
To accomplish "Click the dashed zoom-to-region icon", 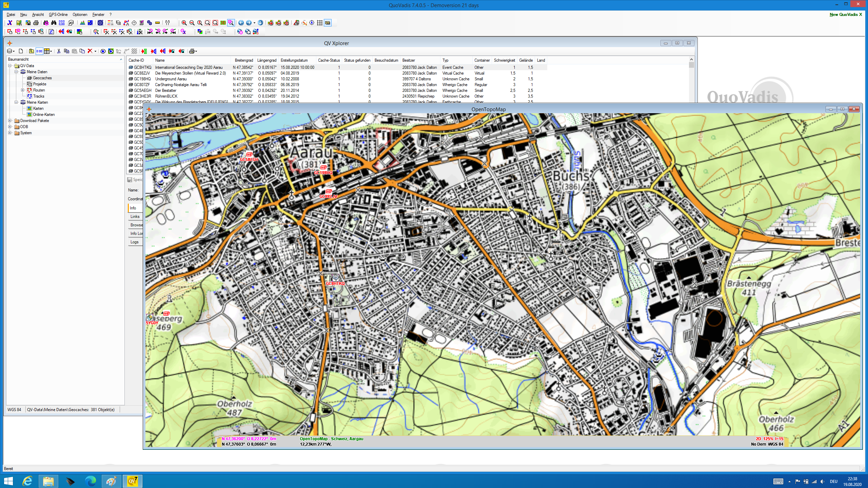I will pyautogui.click(x=208, y=23).
